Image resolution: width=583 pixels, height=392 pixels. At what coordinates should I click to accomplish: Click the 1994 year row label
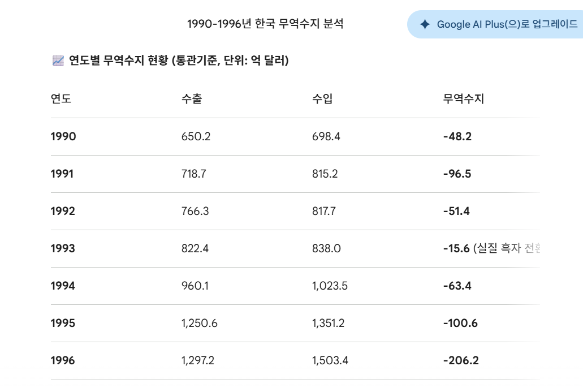coord(63,286)
